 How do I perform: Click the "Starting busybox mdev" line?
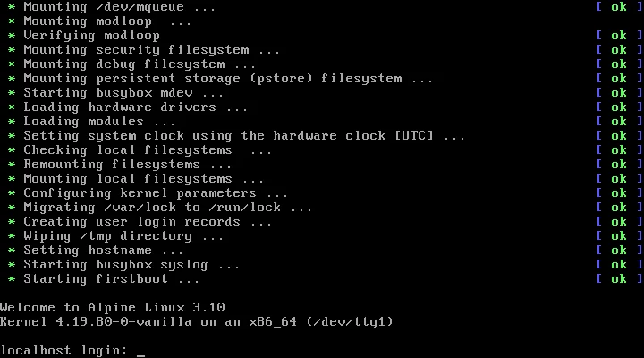coord(123,93)
